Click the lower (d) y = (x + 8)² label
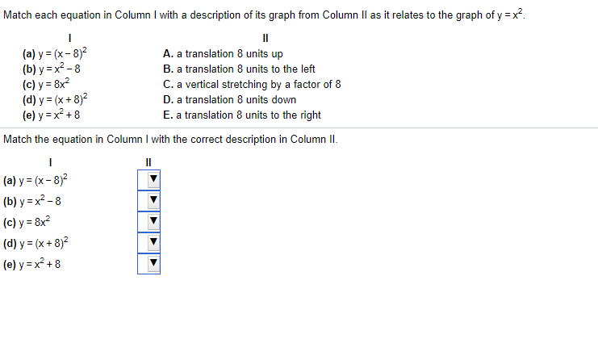The width and height of the screenshot is (598, 364). [36, 243]
